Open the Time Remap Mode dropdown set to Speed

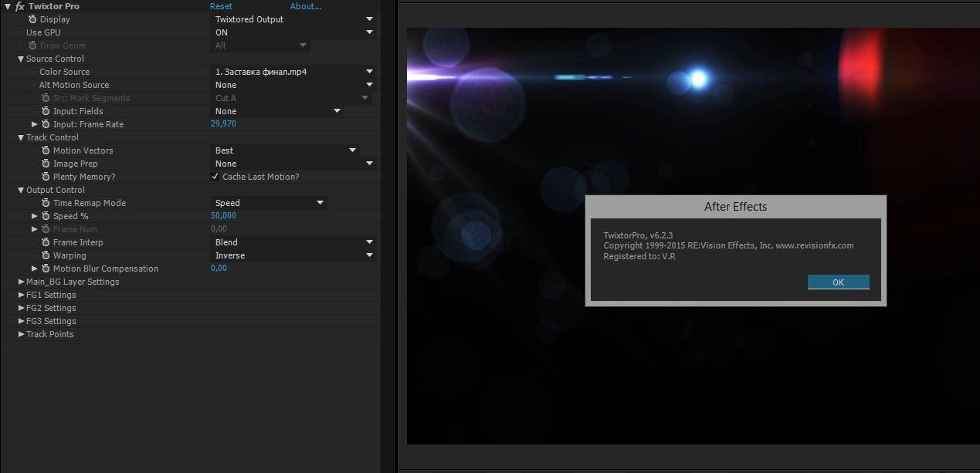click(x=270, y=203)
